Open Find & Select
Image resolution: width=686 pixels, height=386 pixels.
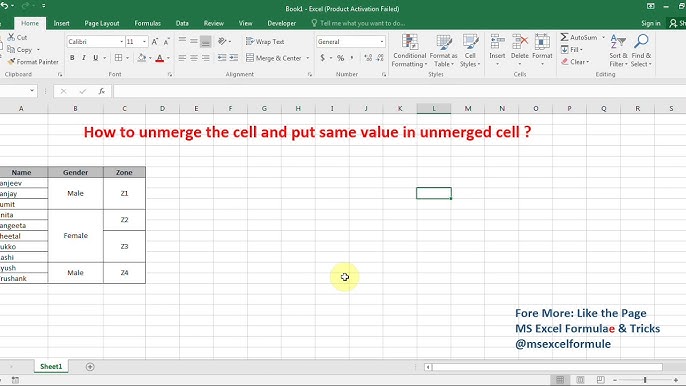pos(641,51)
